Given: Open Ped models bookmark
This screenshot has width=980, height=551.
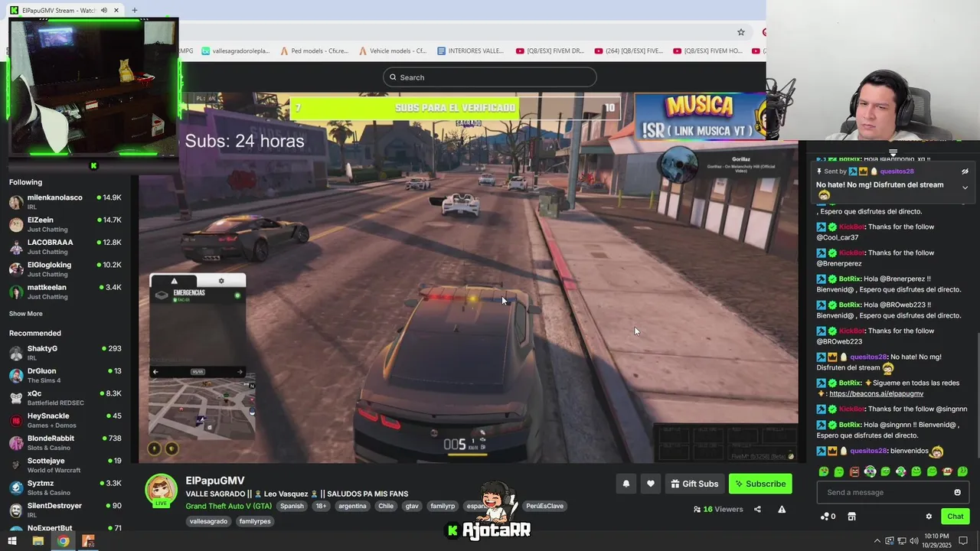Looking at the screenshot, I should (x=314, y=51).
